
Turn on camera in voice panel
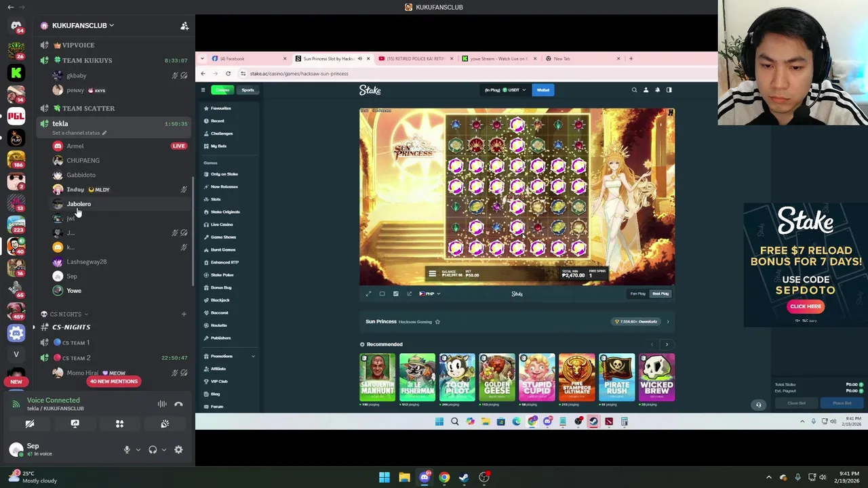30,424
